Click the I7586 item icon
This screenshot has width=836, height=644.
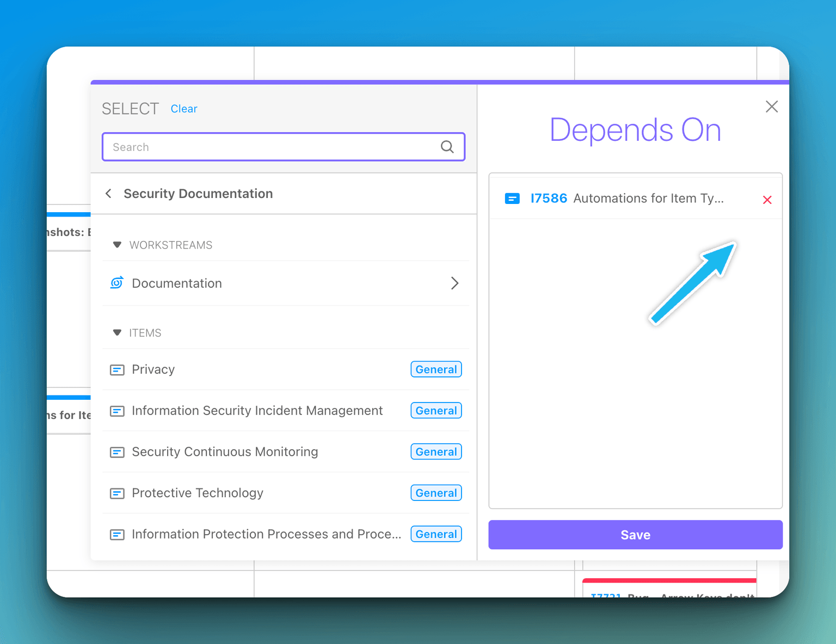(x=512, y=199)
